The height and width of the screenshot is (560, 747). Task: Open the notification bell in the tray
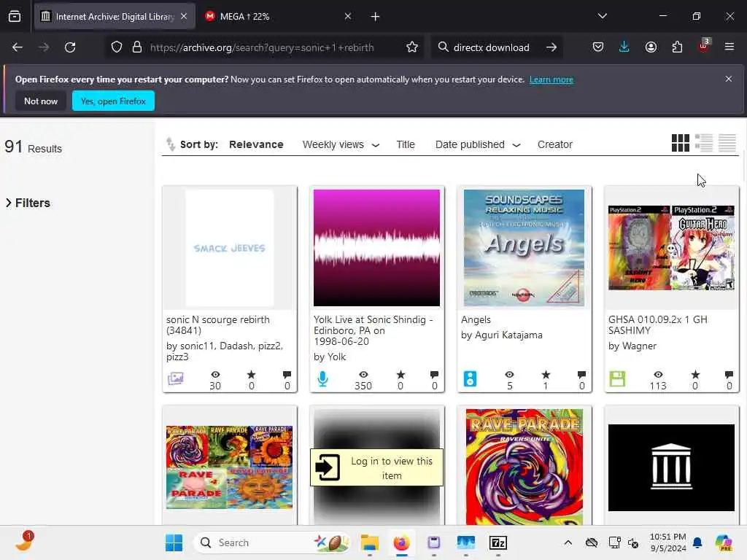click(697, 542)
